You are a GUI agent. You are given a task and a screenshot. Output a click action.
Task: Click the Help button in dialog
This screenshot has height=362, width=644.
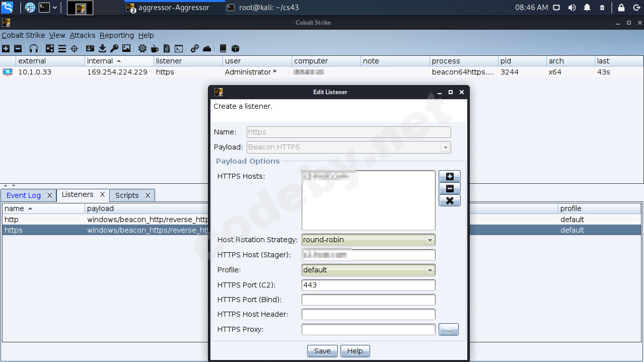point(355,351)
